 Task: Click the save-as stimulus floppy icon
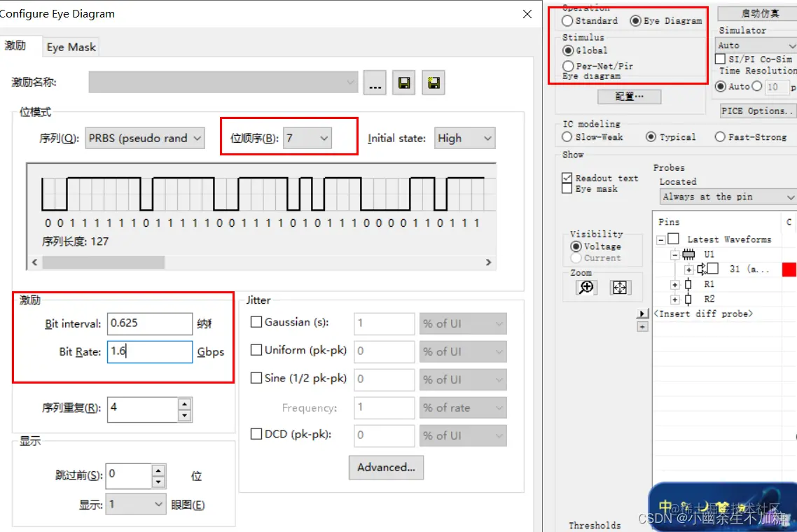[434, 83]
